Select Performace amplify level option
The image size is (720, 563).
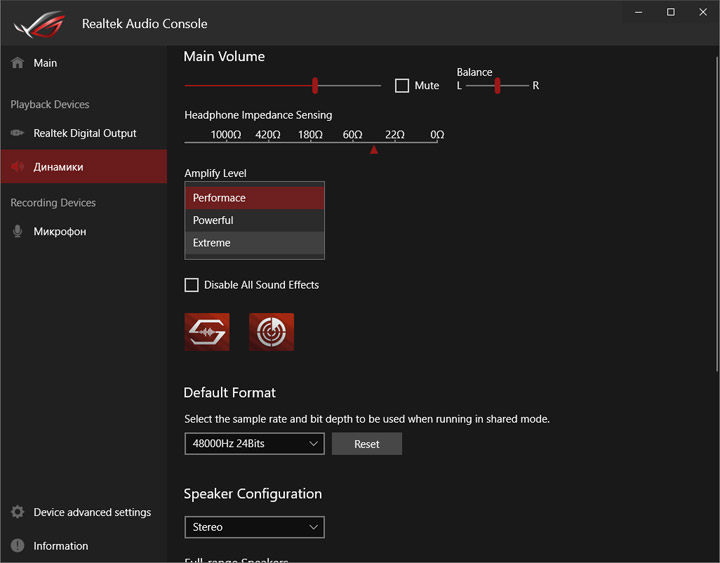tap(254, 198)
